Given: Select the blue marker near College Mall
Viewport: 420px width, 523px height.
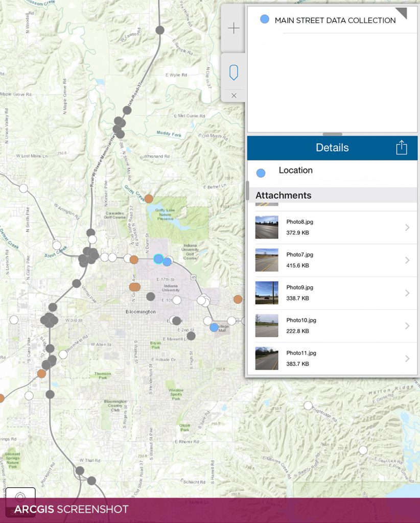Looking at the screenshot, I should pos(214,327).
